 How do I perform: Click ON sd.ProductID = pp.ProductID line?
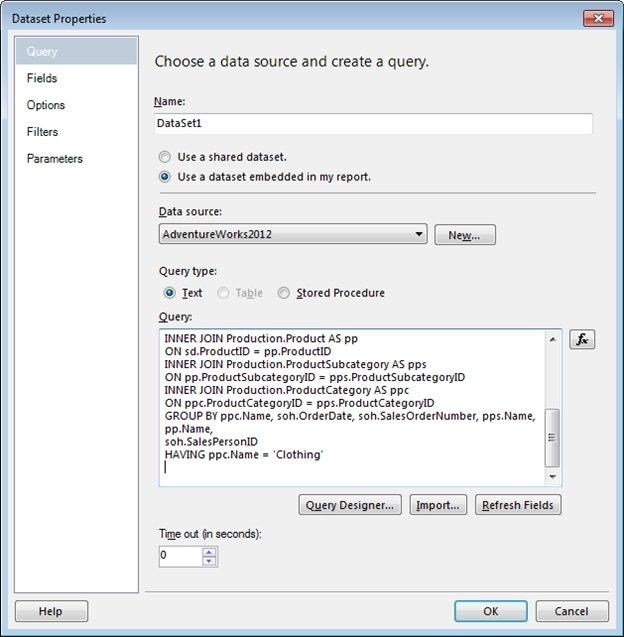point(248,351)
